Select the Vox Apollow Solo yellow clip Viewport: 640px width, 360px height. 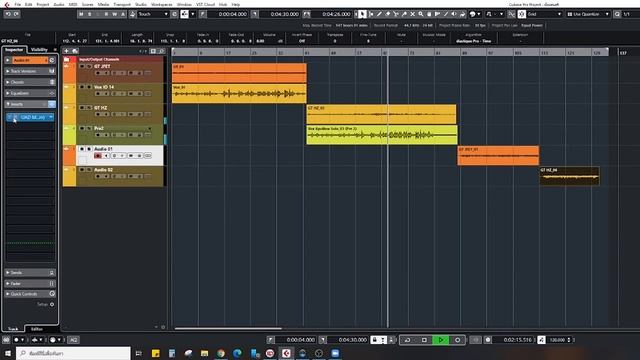382,135
